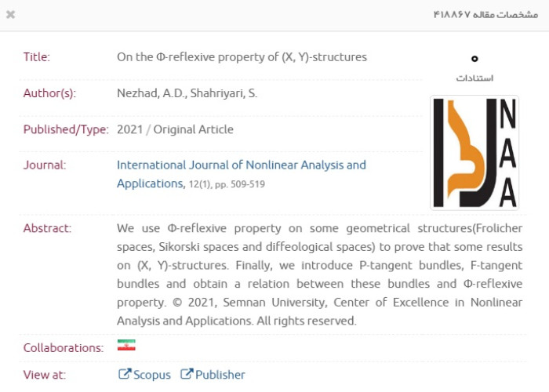Click the dialog header مشخصات مقاله
This screenshot has height=392, width=549.
pyautogui.click(x=485, y=15)
